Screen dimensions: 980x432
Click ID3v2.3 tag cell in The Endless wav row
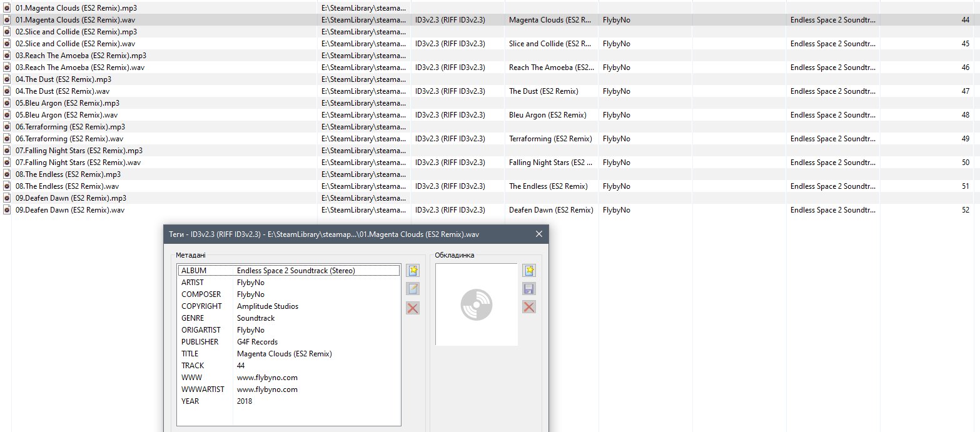(450, 186)
